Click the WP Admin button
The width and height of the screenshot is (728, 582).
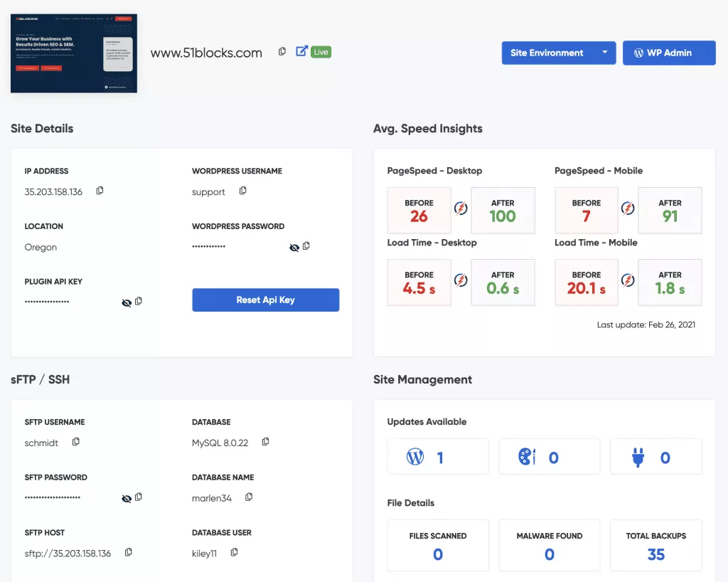click(x=668, y=53)
